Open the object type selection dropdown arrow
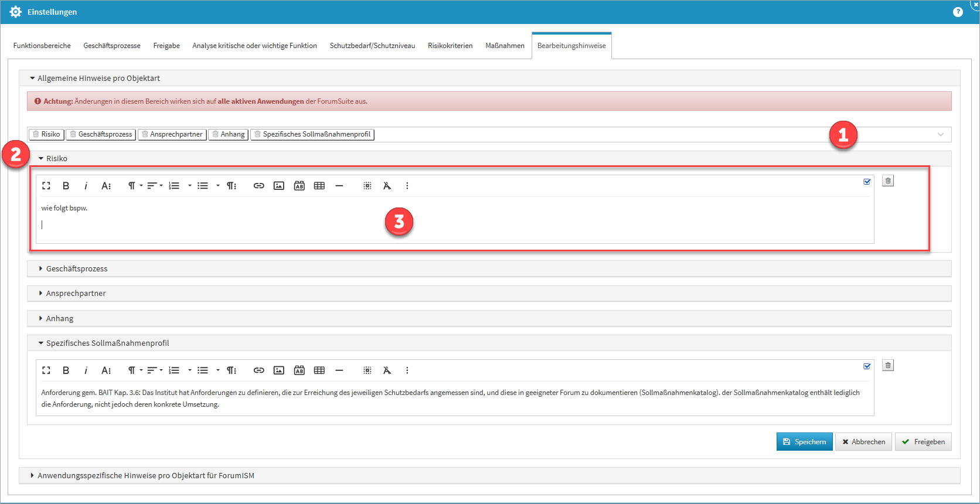980x504 pixels. pos(940,135)
